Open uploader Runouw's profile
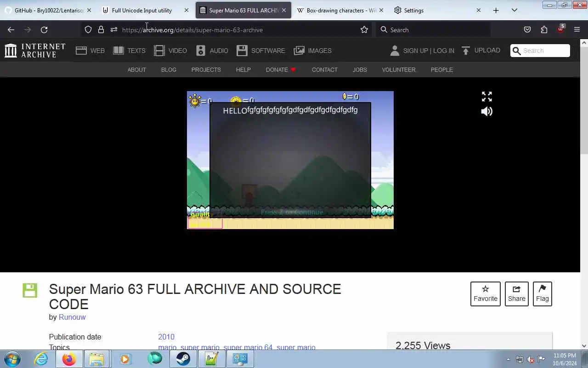The image size is (588, 368). pos(72,317)
